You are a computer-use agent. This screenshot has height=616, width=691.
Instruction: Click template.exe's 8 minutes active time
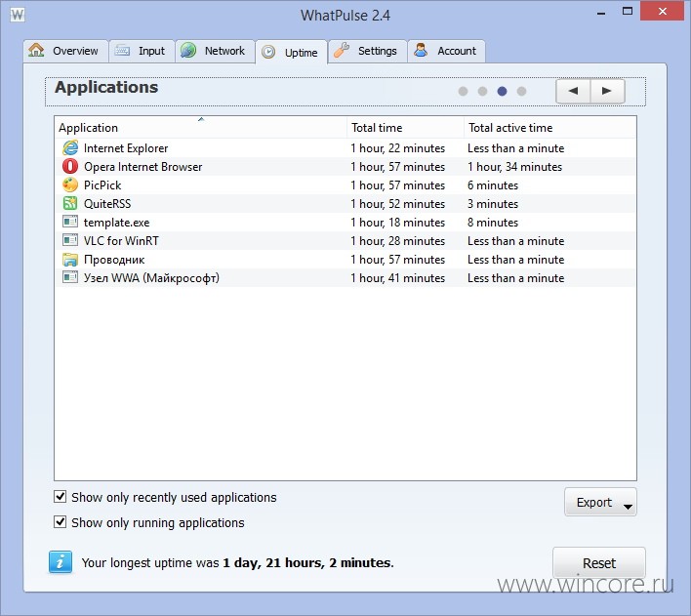coord(493,223)
